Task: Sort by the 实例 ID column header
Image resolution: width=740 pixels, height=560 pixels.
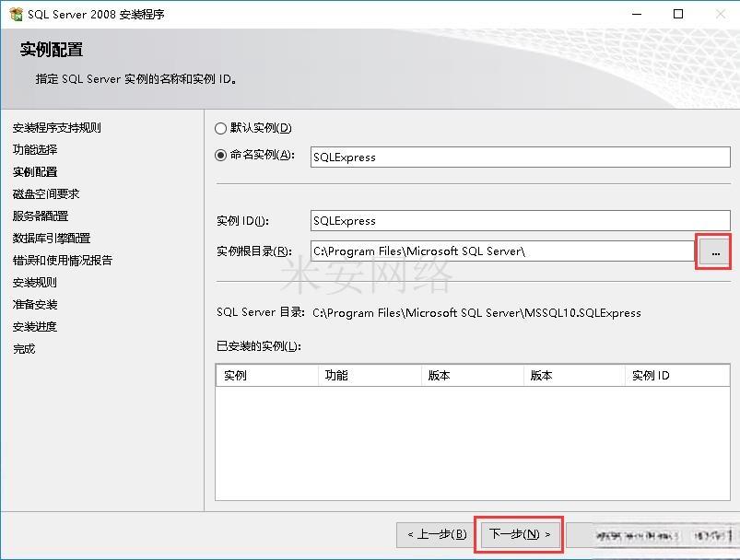Action: 677,376
